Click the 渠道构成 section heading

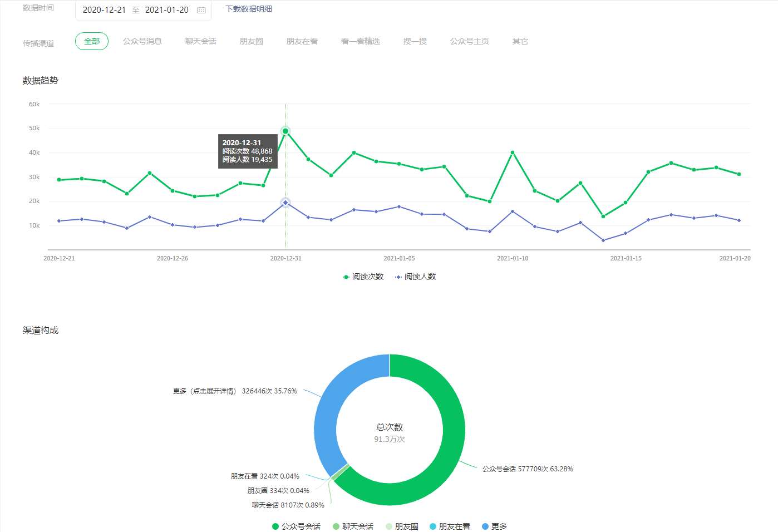coord(41,331)
